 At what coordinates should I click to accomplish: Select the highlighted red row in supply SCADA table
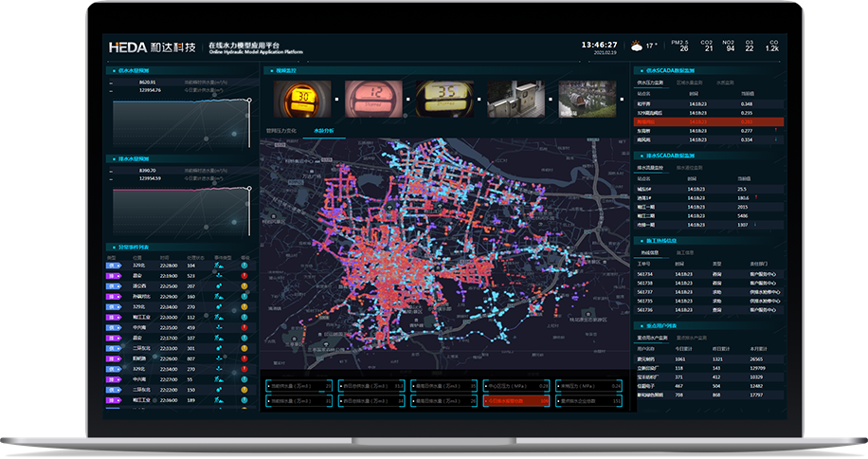[x=706, y=121]
